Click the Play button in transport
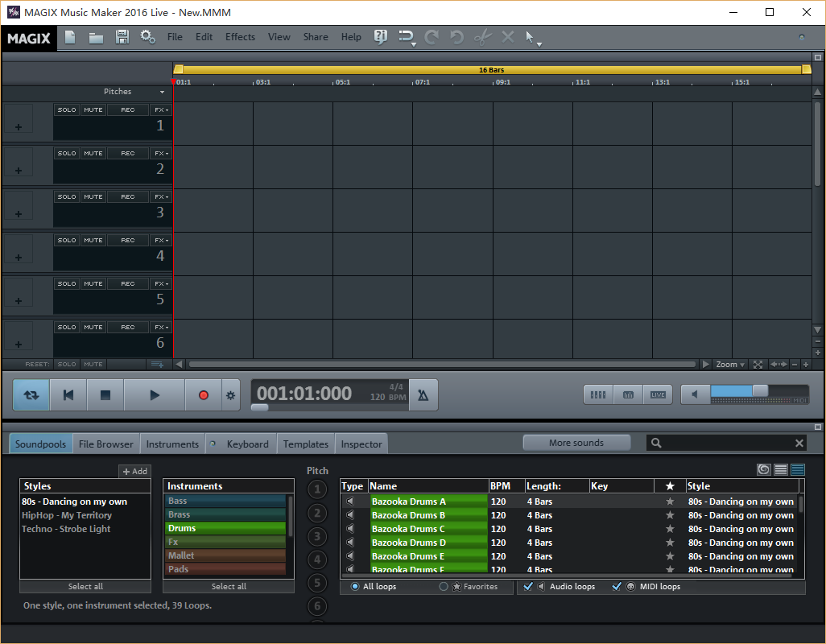The image size is (826, 644). 155,395
